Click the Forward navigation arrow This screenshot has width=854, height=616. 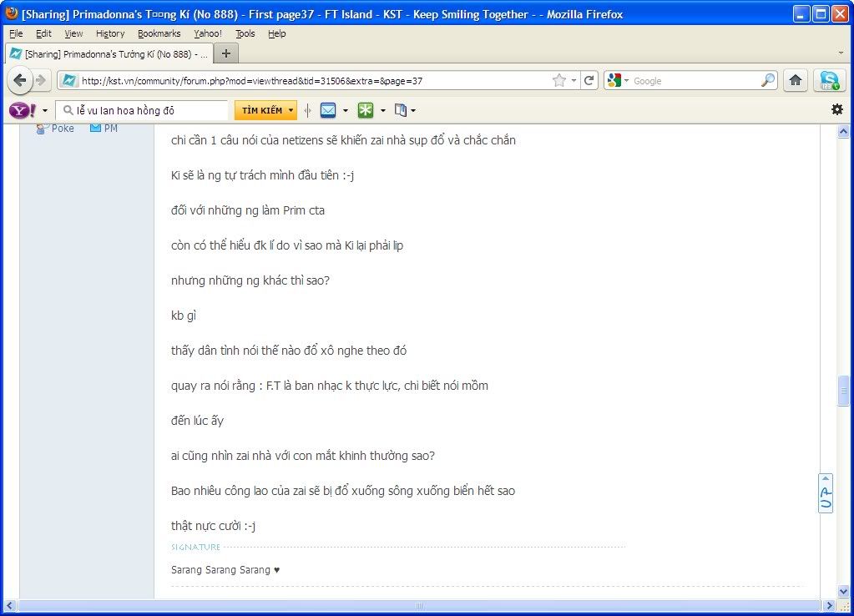(42, 81)
